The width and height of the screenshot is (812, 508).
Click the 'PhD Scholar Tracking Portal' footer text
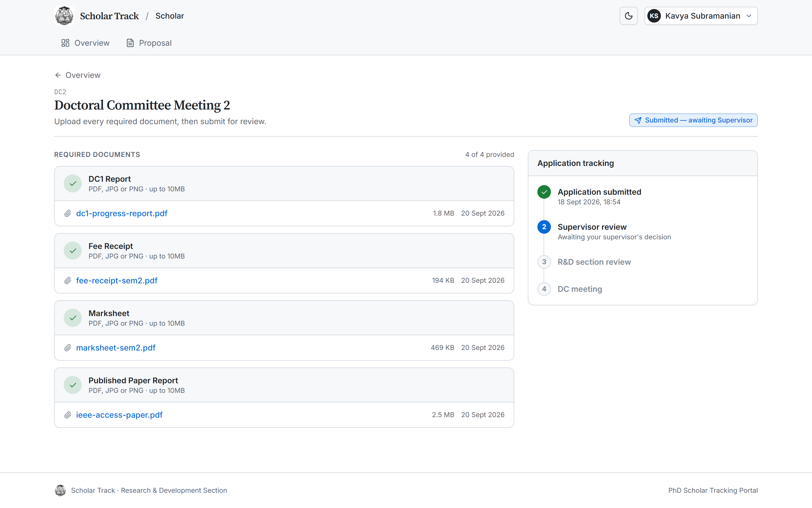tap(713, 491)
